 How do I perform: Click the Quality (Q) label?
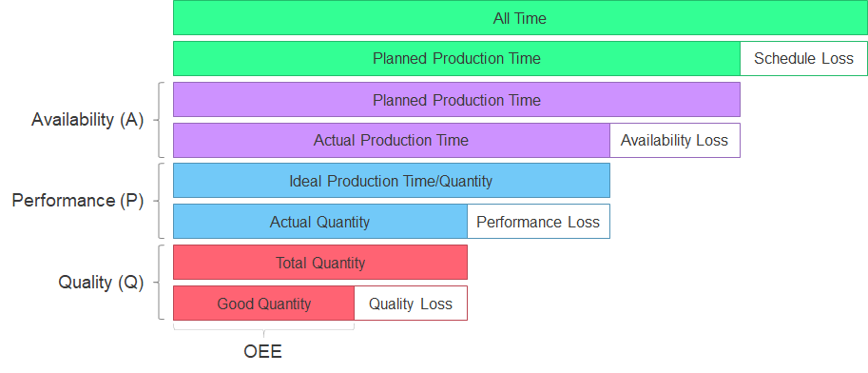[x=101, y=283]
